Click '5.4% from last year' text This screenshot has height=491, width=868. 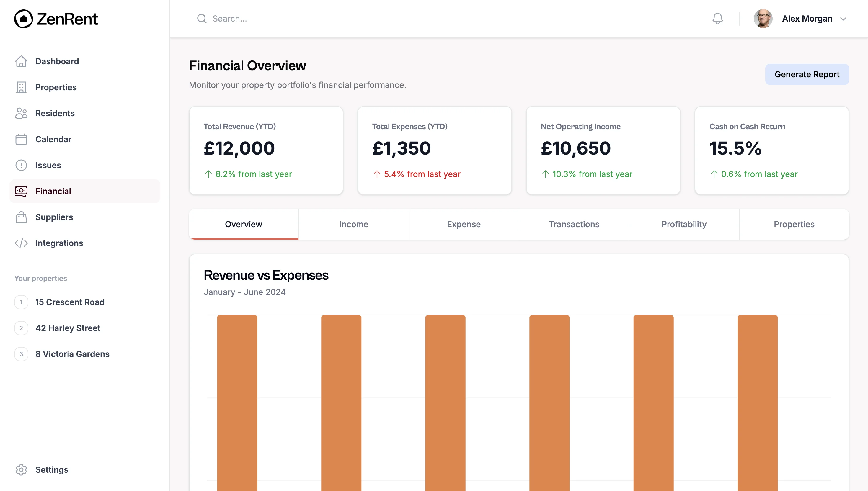pyautogui.click(x=422, y=174)
